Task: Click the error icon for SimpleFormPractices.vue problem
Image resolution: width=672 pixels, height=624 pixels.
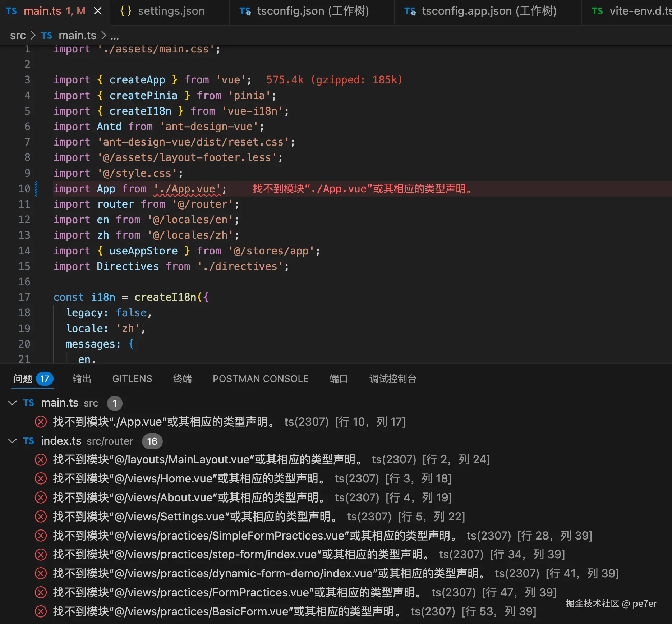Action: click(41, 536)
